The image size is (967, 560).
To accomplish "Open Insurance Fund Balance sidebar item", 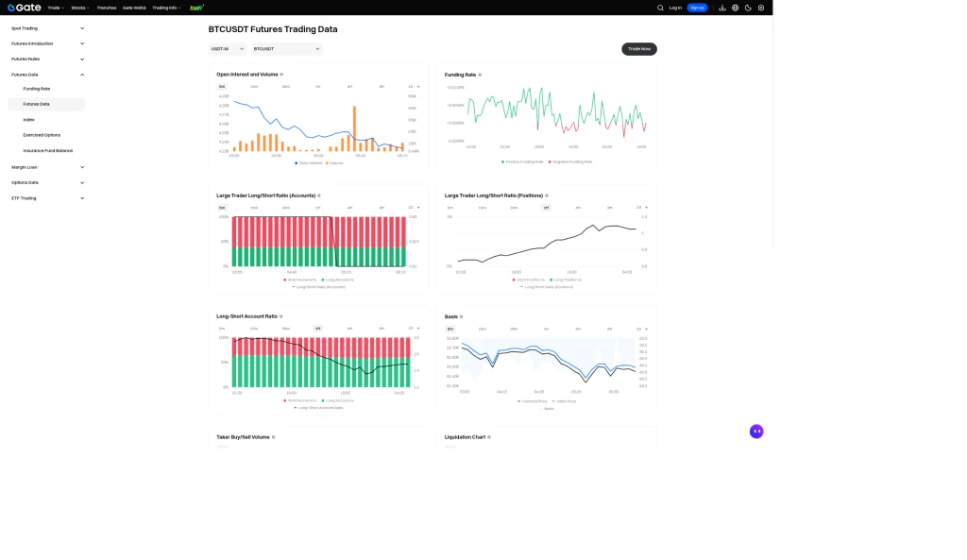I will (x=47, y=150).
